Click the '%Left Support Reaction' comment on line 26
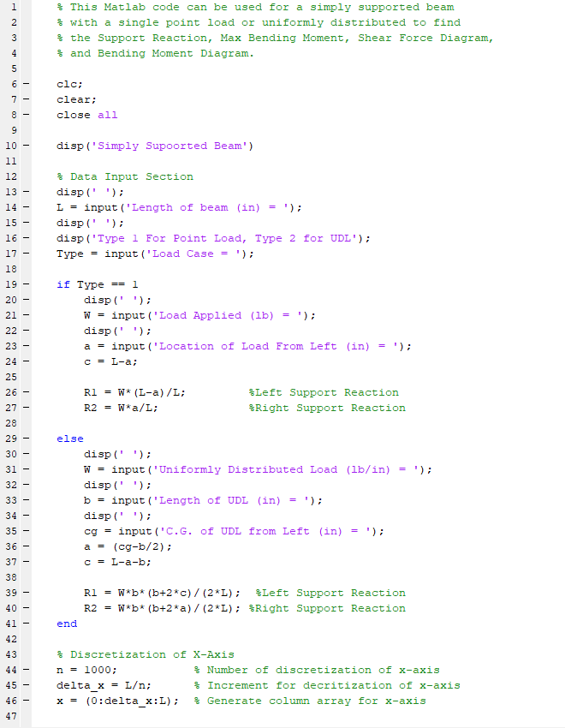This screenshot has width=565, height=728. pyautogui.click(x=324, y=393)
